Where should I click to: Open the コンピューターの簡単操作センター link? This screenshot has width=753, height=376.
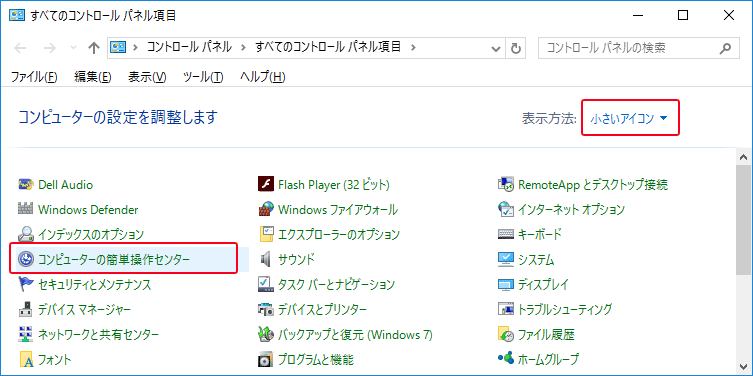click(x=114, y=259)
